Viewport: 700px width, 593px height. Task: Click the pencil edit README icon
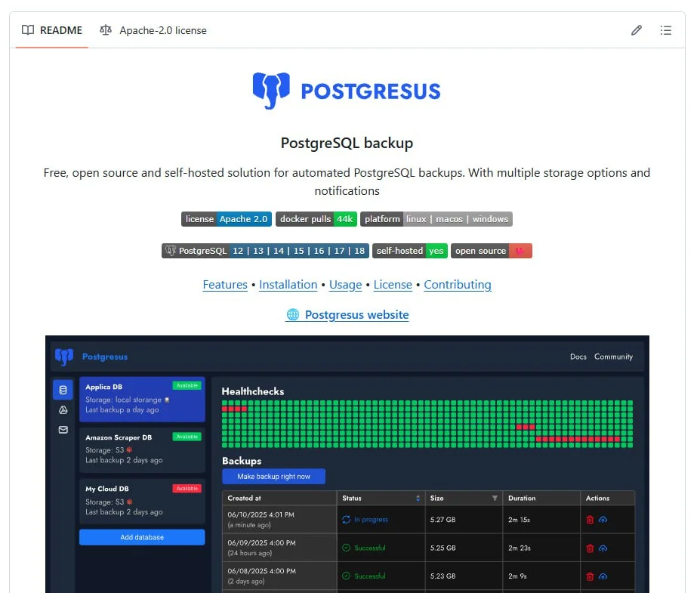coord(637,30)
